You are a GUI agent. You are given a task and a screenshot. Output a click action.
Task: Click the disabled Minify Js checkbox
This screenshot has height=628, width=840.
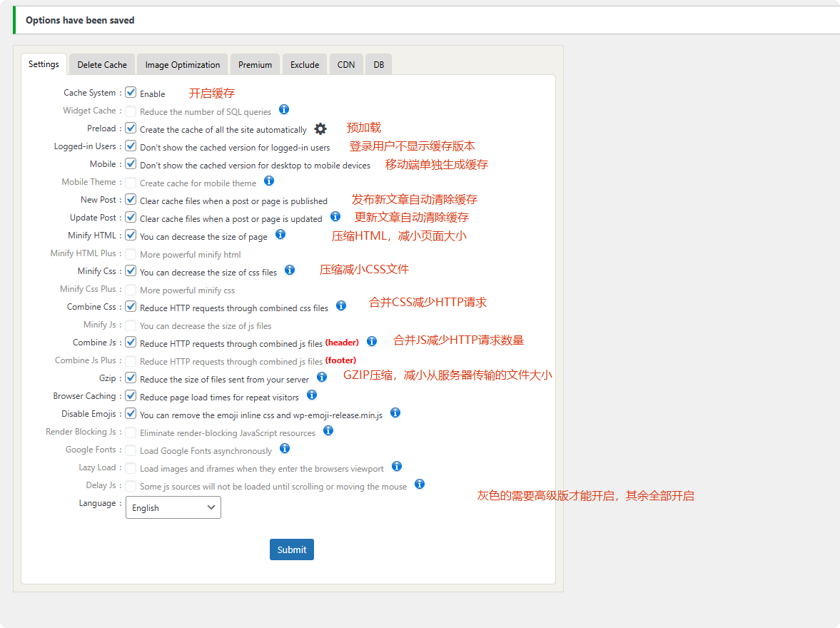click(131, 325)
